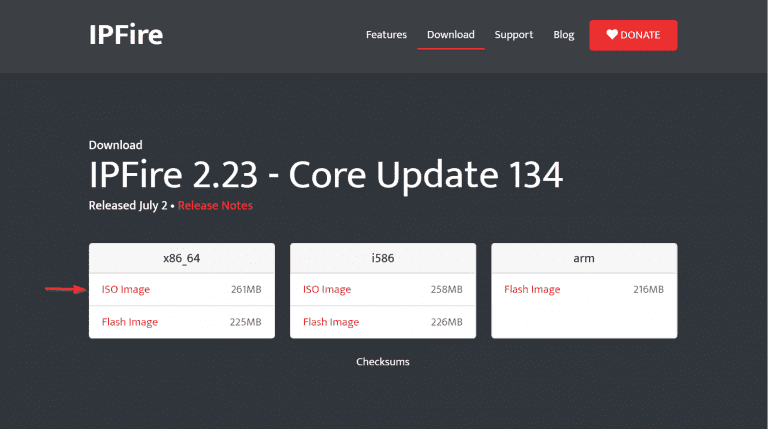
Task: Download the x86_64 Flash Image
Action: pos(130,322)
